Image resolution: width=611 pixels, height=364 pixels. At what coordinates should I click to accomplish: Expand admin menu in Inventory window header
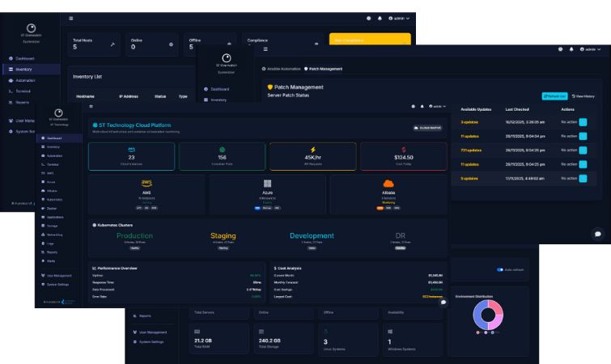pos(399,18)
